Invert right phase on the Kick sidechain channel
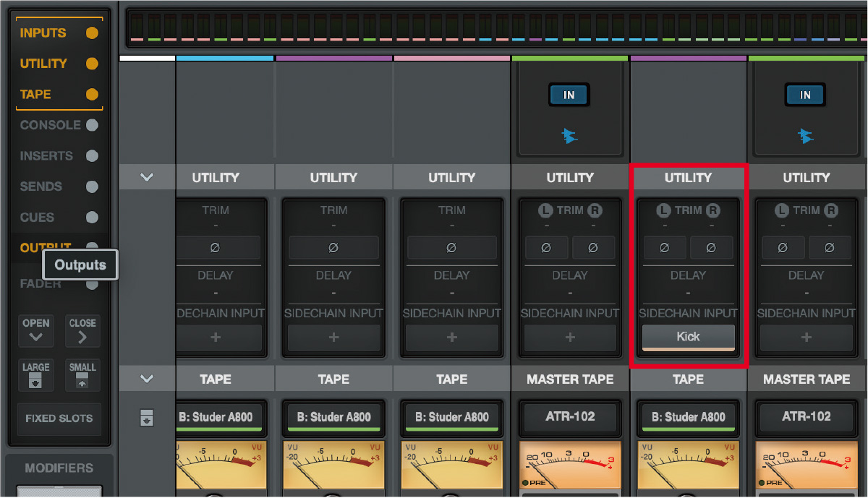Viewport: 868px width, 498px height. point(712,248)
